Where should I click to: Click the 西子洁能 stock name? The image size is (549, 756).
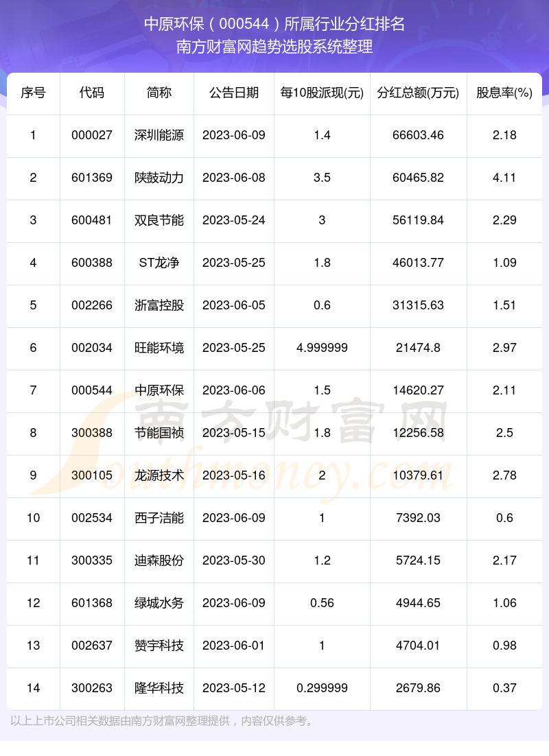point(159,518)
